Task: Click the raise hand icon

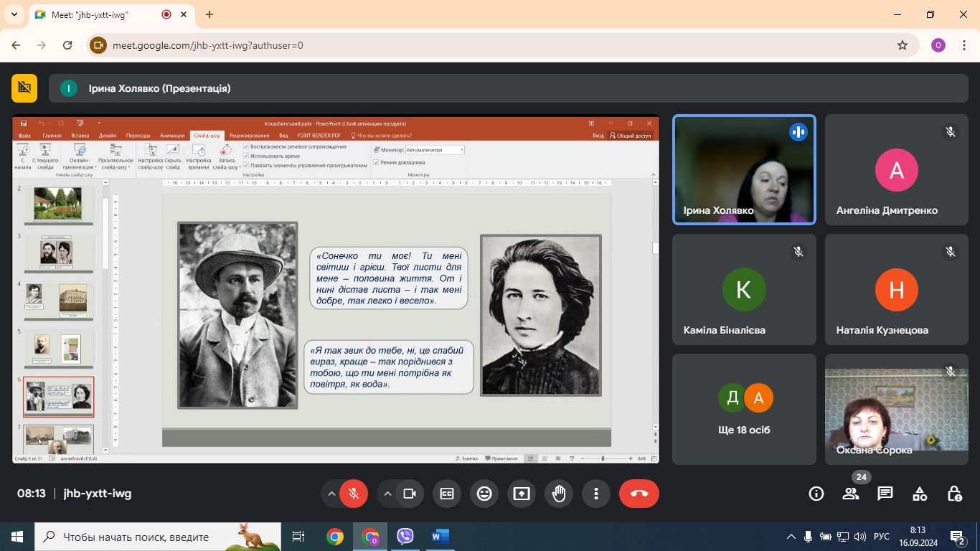Action: (x=559, y=494)
